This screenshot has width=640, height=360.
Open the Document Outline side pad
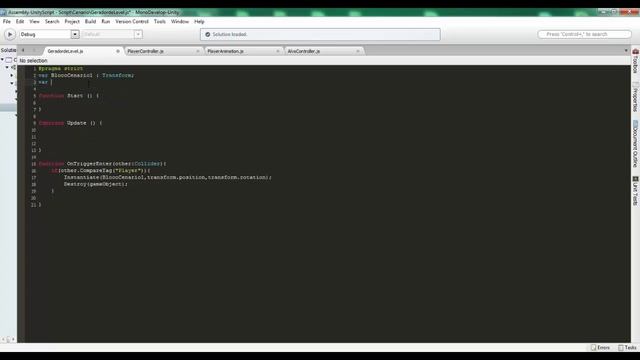pyautogui.click(x=636, y=144)
